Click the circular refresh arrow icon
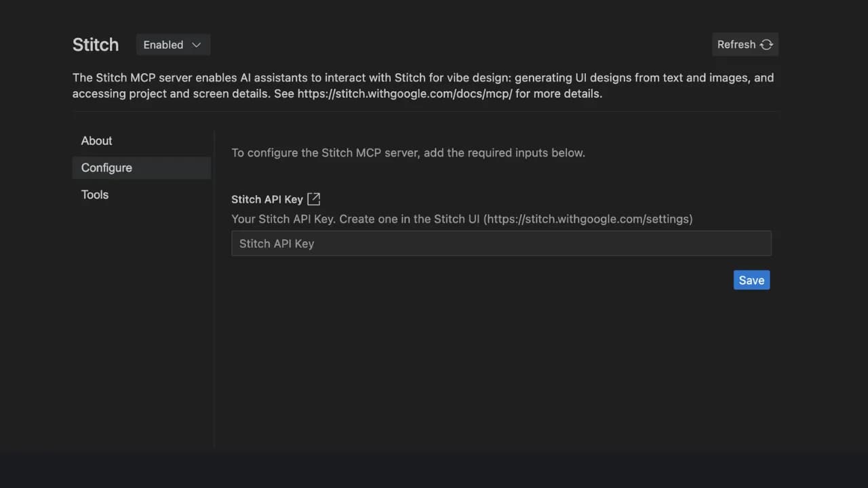The width and height of the screenshot is (868, 488). [767, 44]
